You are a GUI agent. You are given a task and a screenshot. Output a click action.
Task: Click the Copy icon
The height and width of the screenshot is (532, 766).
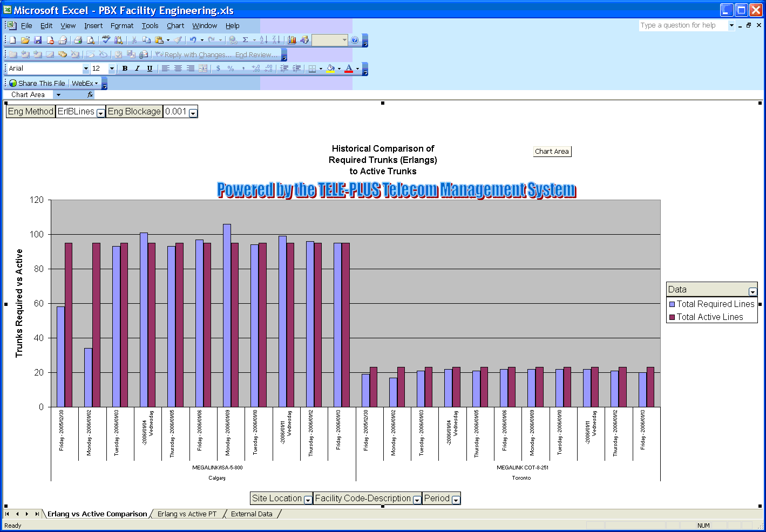146,40
